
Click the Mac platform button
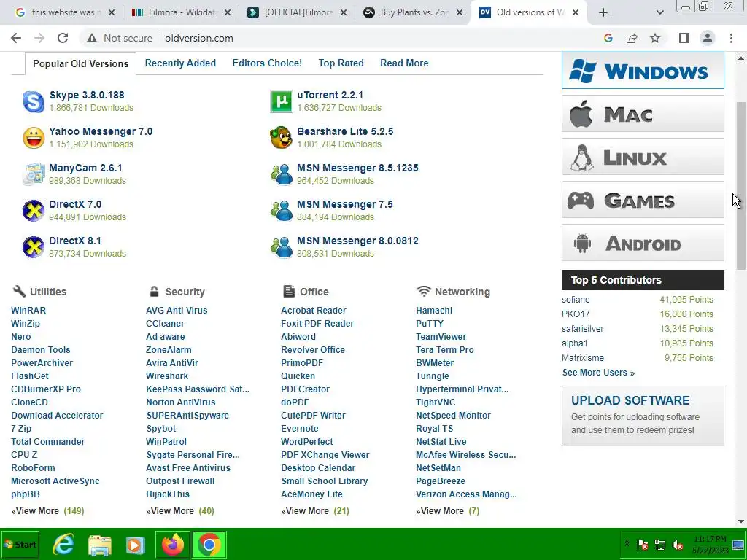tap(643, 113)
